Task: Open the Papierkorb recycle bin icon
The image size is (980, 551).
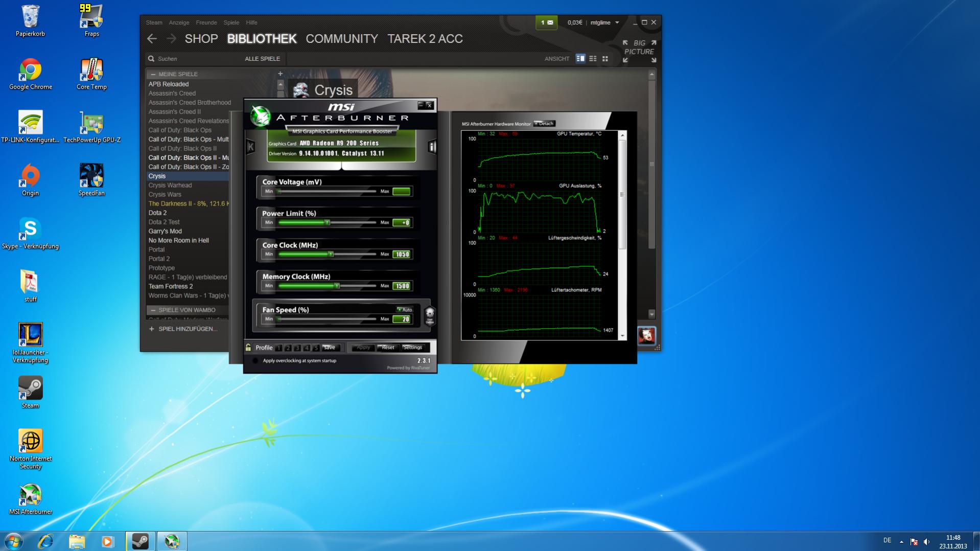Action: pyautogui.click(x=30, y=21)
